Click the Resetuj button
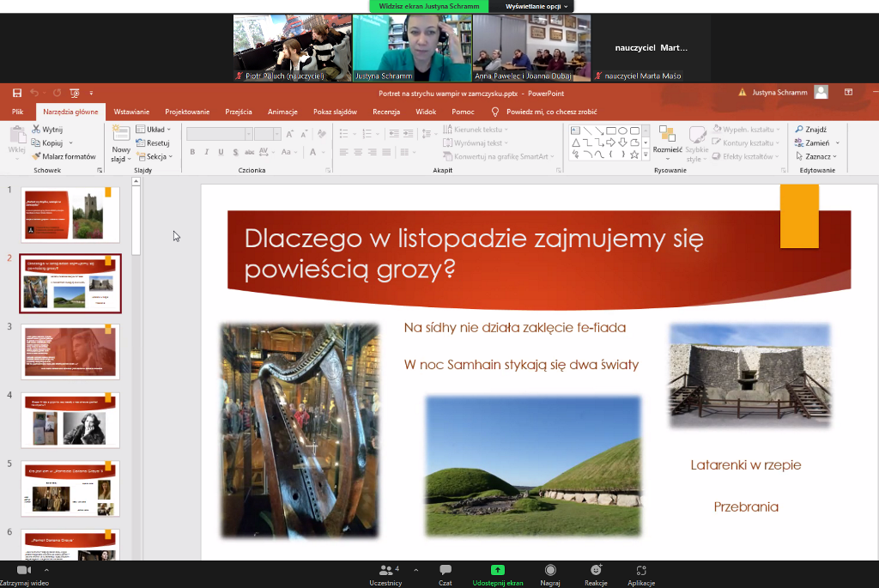Screen dimensions: 879x588 tap(157, 143)
